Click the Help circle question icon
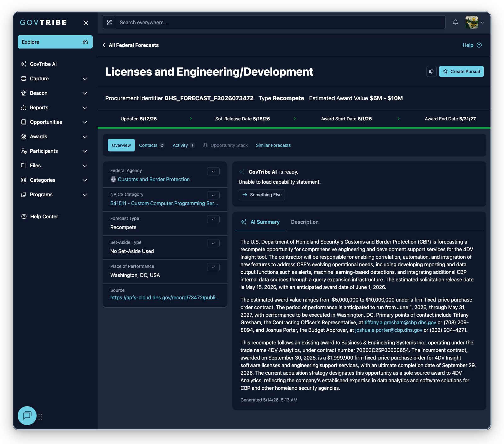The width and height of the screenshot is (504, 444). (479, 45)
